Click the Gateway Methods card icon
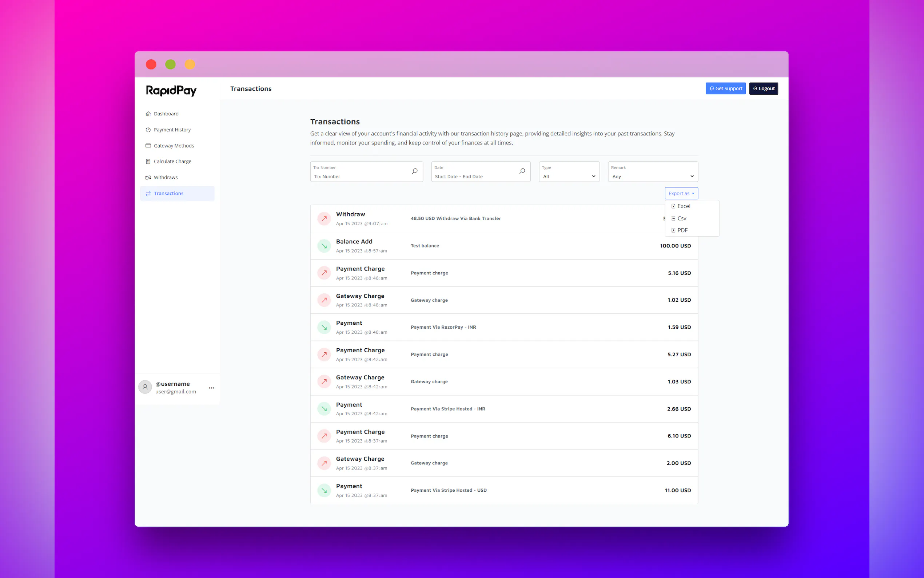 (148, 146)
